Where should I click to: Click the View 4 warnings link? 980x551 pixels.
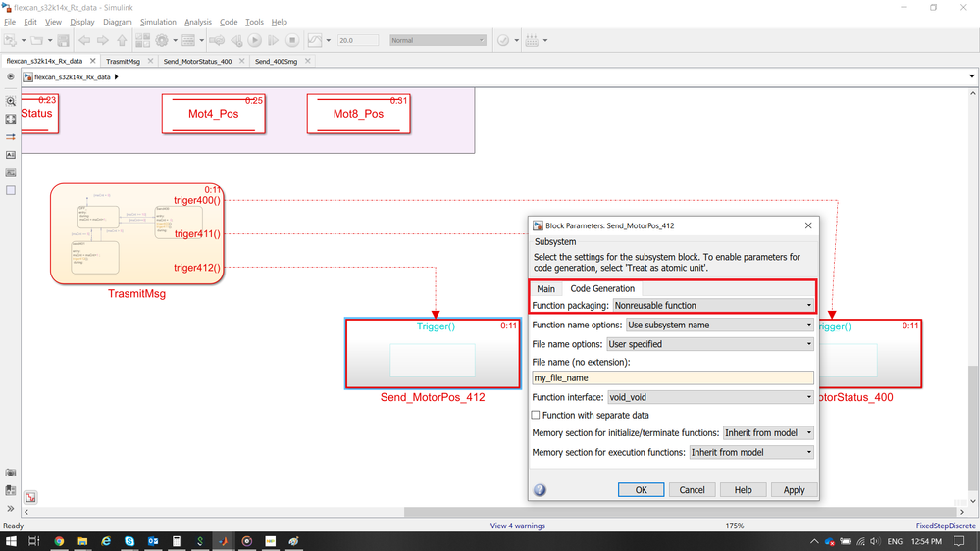[x=518, y=526]
